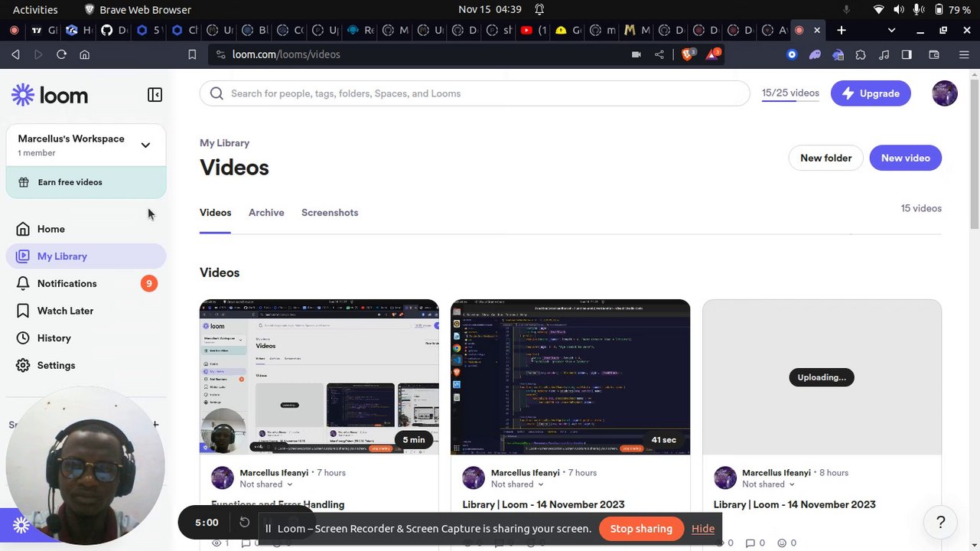This screenshot has height=551, width=980.
Task: Open Not shared dropdown on Functions and Error Handling card
Action: point(265,484)
